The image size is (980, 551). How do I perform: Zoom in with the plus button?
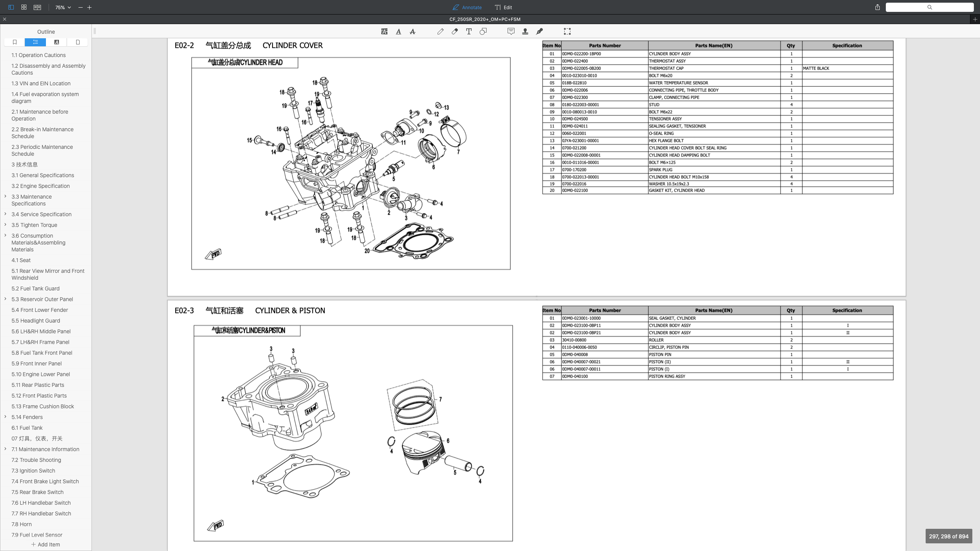[90, 7]
